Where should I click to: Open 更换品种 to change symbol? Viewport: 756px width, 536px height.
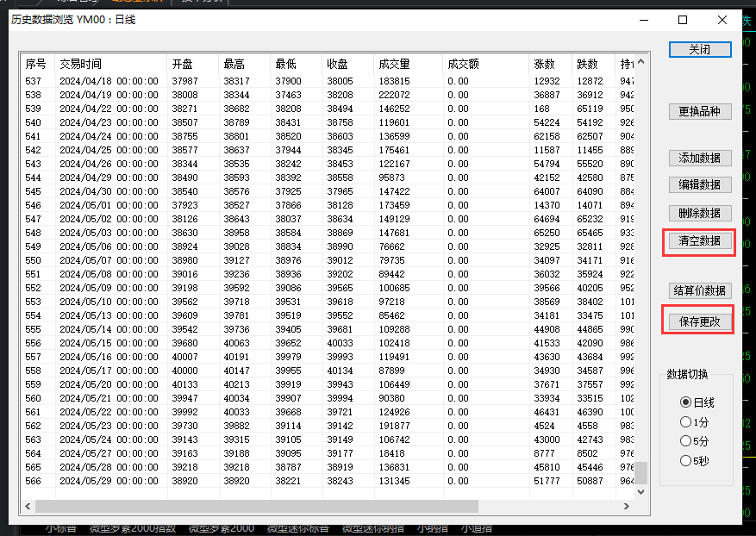(700, 111)
